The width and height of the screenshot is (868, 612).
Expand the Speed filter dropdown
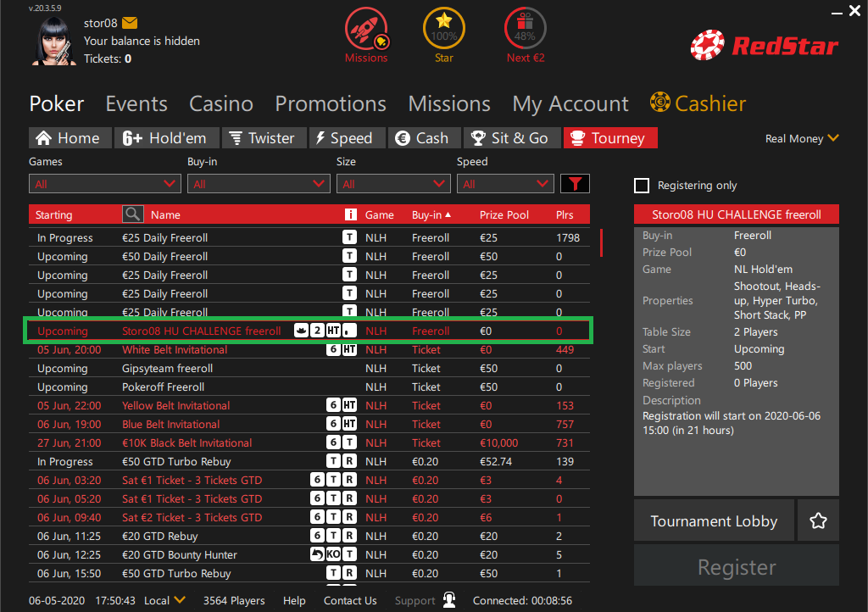pos(505,184)
